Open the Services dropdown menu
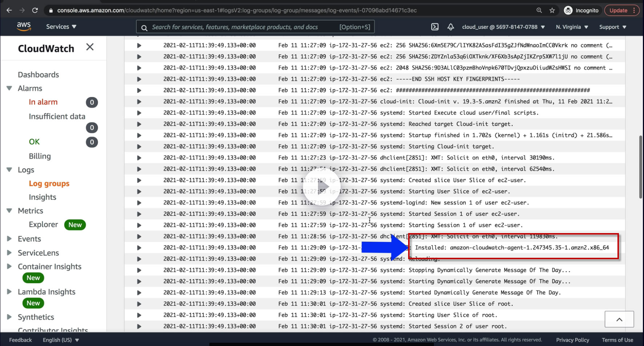This screenshot has height=346, width=644. click(x=61, y=27)
